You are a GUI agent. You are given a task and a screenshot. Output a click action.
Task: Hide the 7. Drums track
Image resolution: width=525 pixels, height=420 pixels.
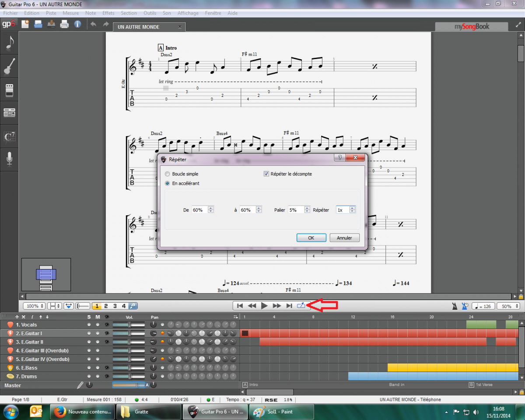[107, 376]
